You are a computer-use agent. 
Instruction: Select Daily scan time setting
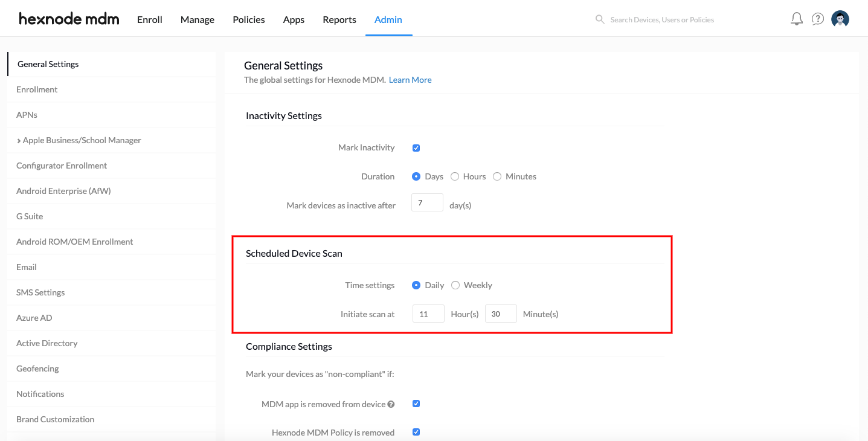click(416, 285)
